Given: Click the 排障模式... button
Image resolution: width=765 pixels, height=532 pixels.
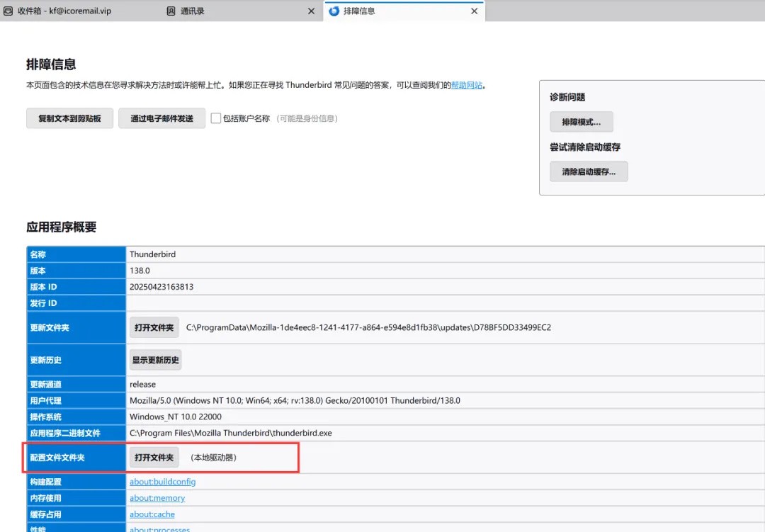Looking at the screenshot, I should coord(581,122).
